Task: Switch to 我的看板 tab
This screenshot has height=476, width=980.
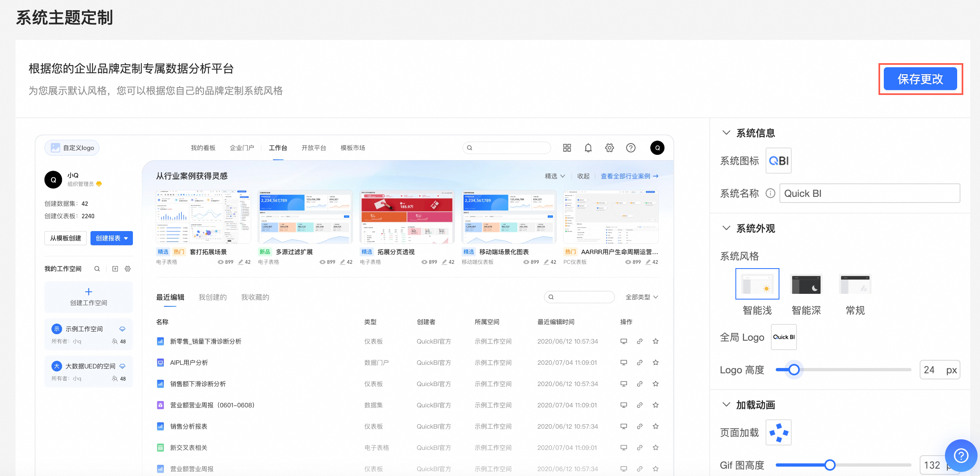Action: [203, 148]
